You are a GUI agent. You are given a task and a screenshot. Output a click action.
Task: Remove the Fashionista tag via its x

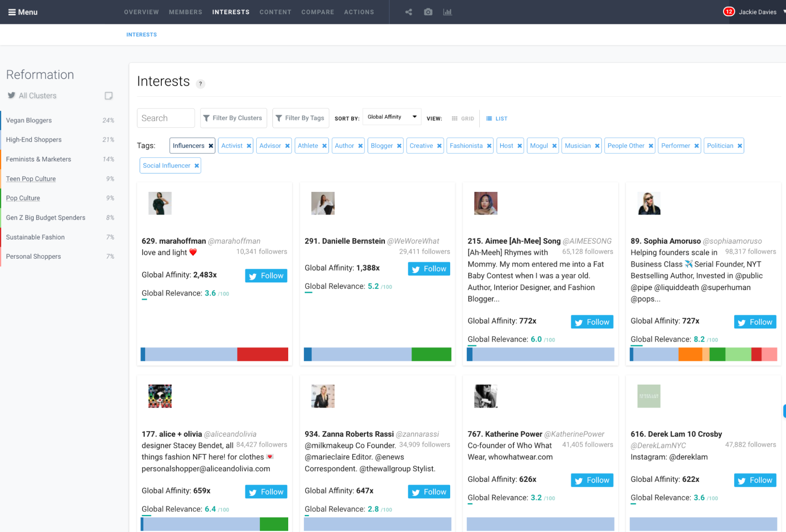(x=489, y=146)
